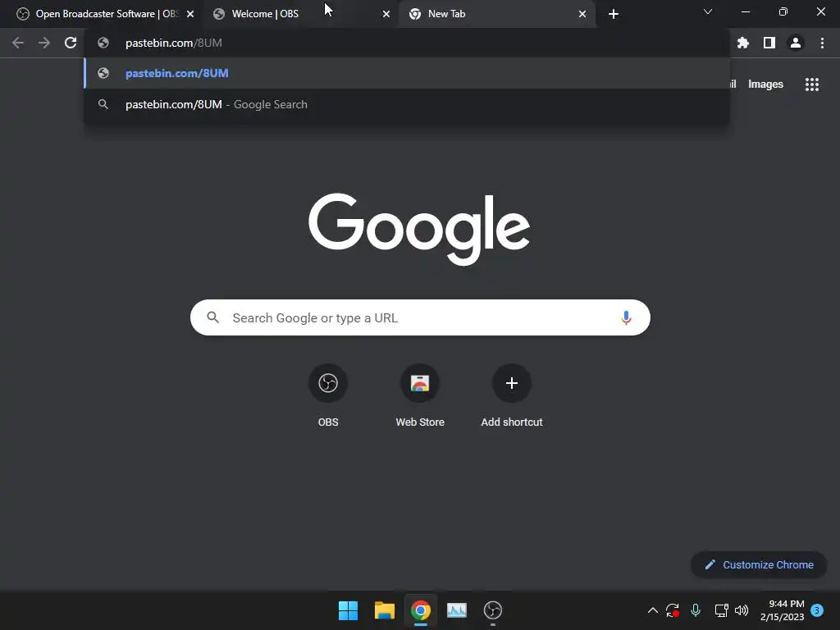The height and width of the screenshot is (630, 840).
Task: Open Chrome three-dot menu
Action: [822, 43]
